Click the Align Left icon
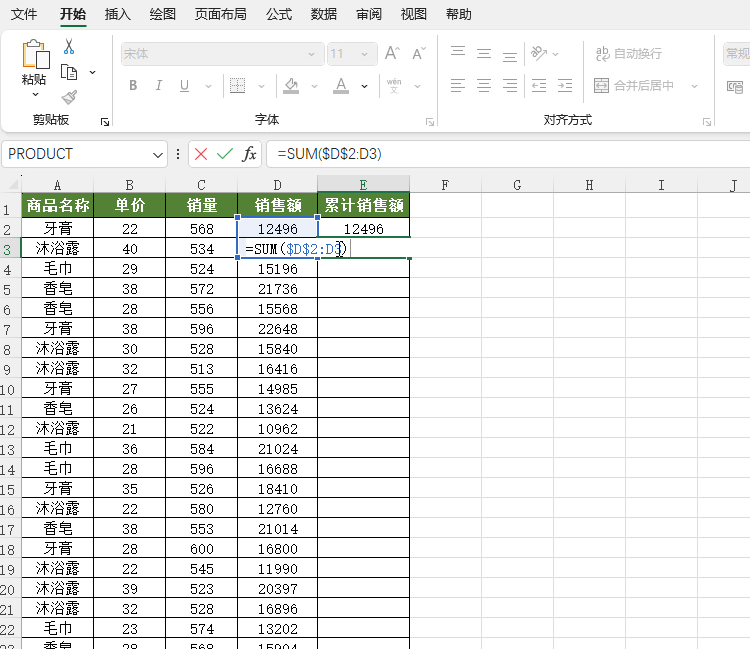The height and width of the screenshot is (649, 750). [x=458, y=86]
